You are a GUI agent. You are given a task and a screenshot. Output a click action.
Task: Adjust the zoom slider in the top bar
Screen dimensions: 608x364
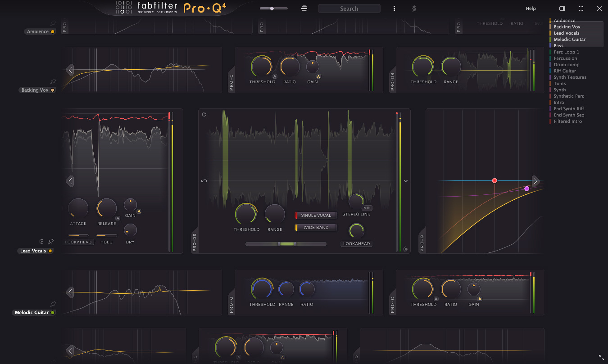click(272, 8)
